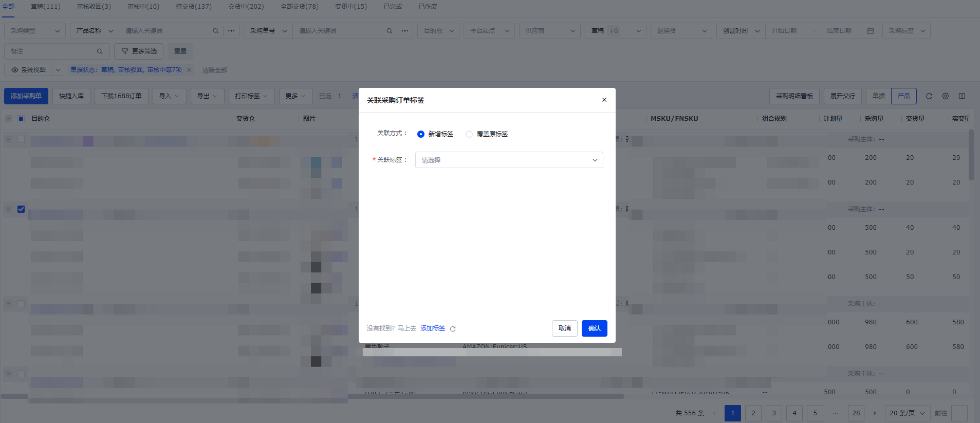This screenshot has width=980, height=423.
Task: Switch to the 已完成 tab
Action: click(393, 7)
